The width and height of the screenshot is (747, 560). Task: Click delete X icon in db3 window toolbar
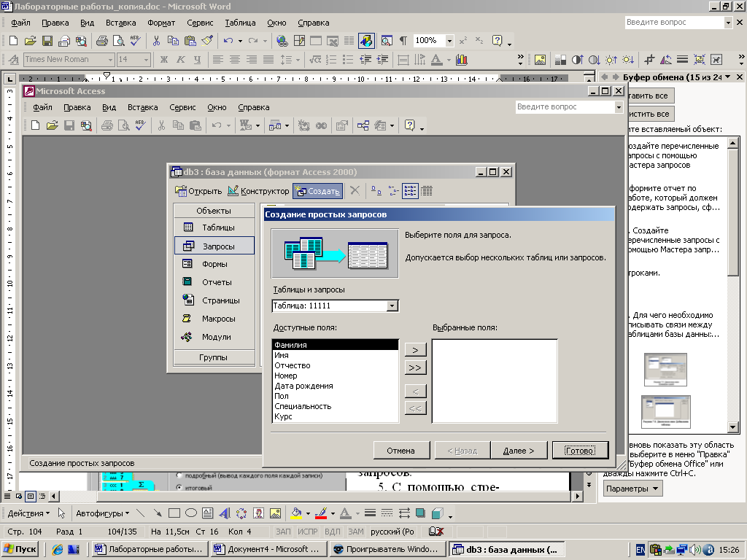coord(355,191)
